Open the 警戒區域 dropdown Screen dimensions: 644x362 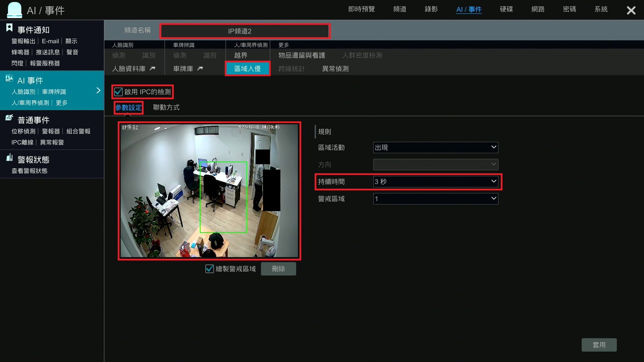pos(436,199)
